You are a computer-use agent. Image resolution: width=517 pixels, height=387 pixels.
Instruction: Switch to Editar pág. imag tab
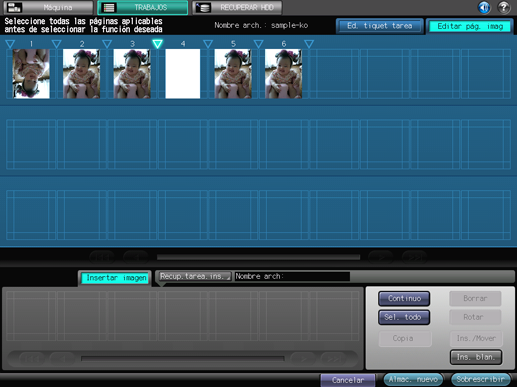click(470, 26)
